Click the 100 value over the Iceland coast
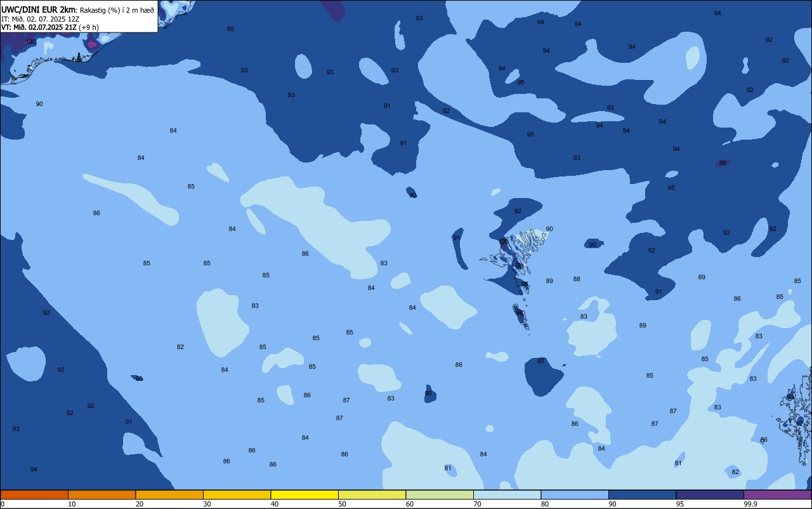The image size is (812, 509). pyautogui.click(x=30, y=42)
